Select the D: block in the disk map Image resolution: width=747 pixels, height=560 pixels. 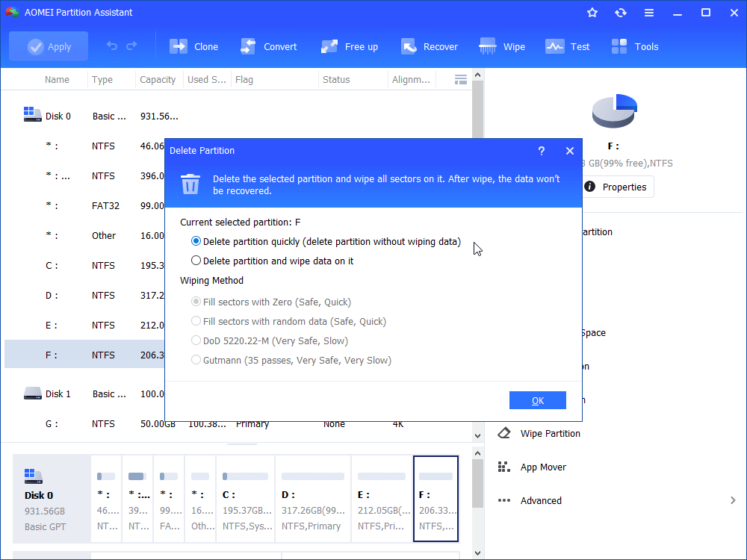[x=313, y=499]
